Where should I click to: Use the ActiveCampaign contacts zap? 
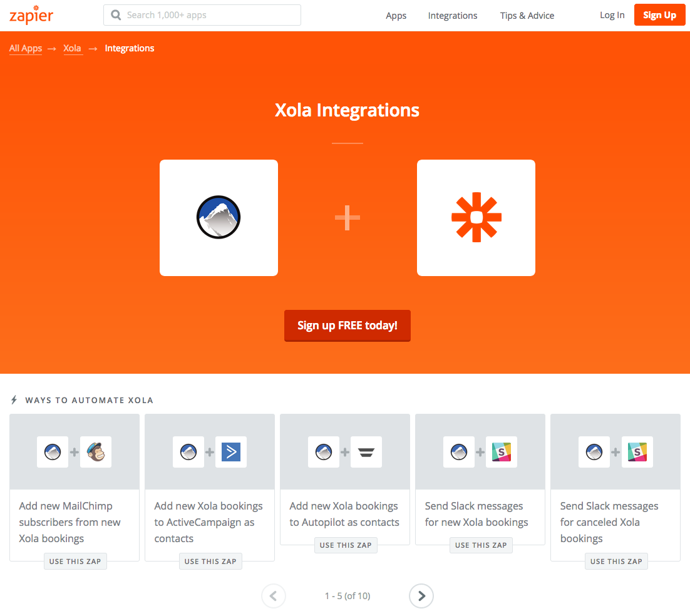[x=210, y=562]
